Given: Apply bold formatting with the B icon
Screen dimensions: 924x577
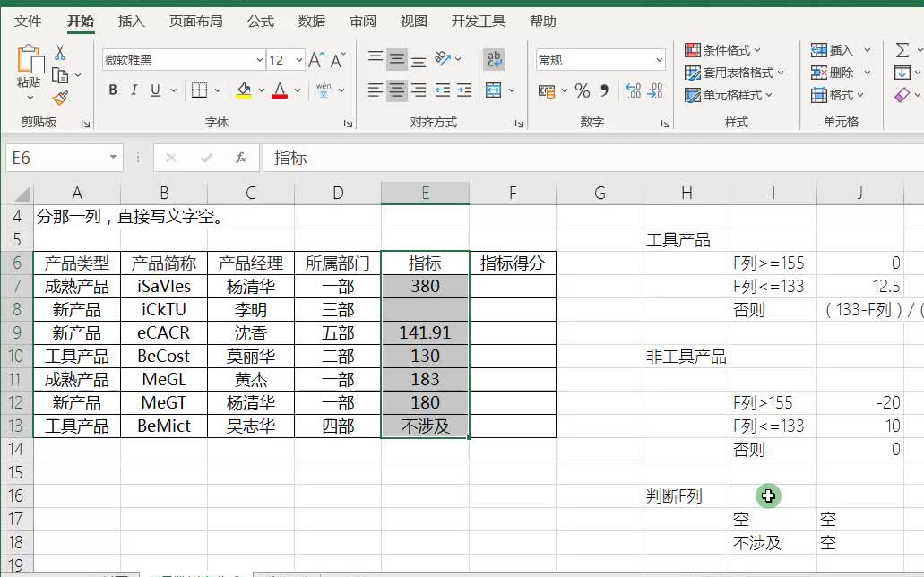Looking at the screenshot, I should 112,90.
